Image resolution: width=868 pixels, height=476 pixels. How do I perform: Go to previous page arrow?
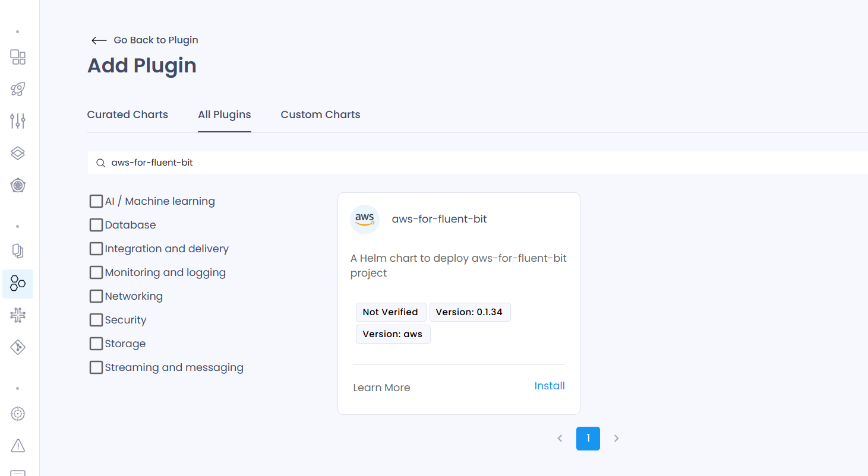[x=560, y=439]
